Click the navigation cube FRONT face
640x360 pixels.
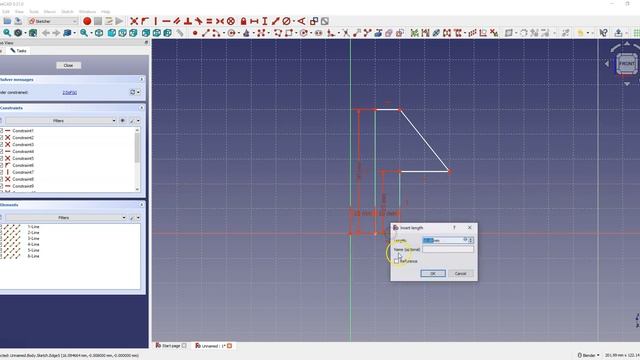627,64
